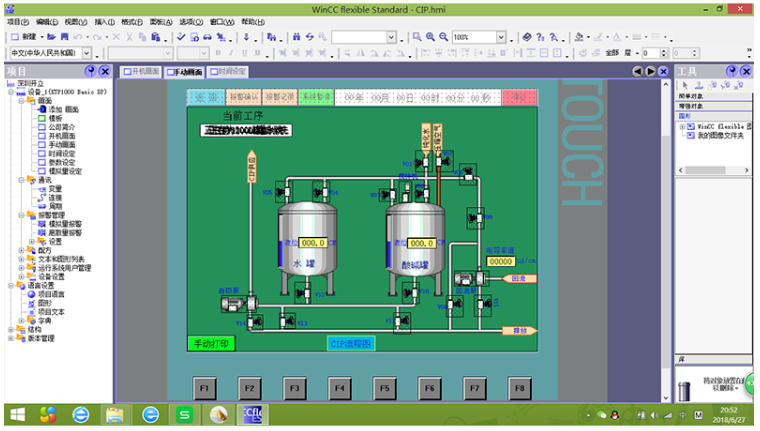Pin the 项目 panel with pushpin icon
The image size is (760, 431).
tap(90, 71)
